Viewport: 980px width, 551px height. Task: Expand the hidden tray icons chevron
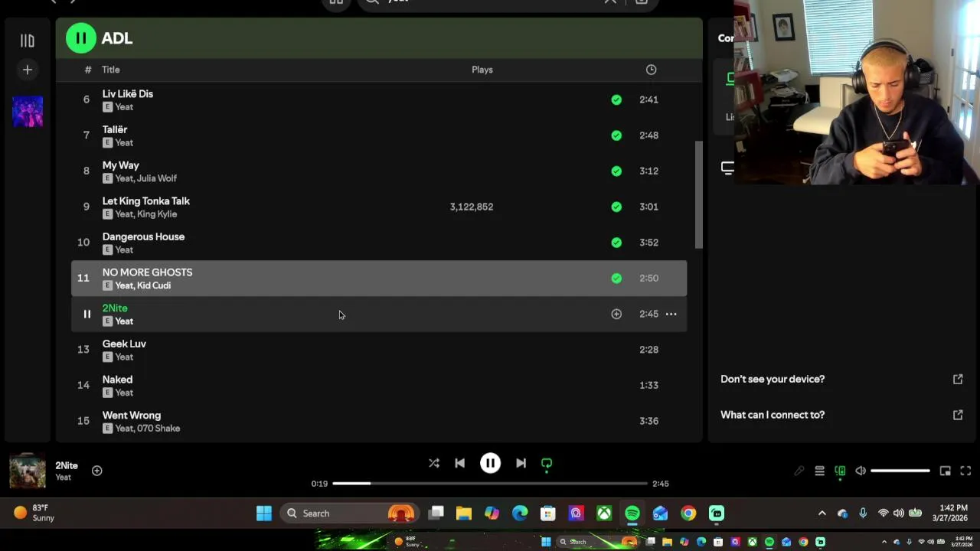822,514
